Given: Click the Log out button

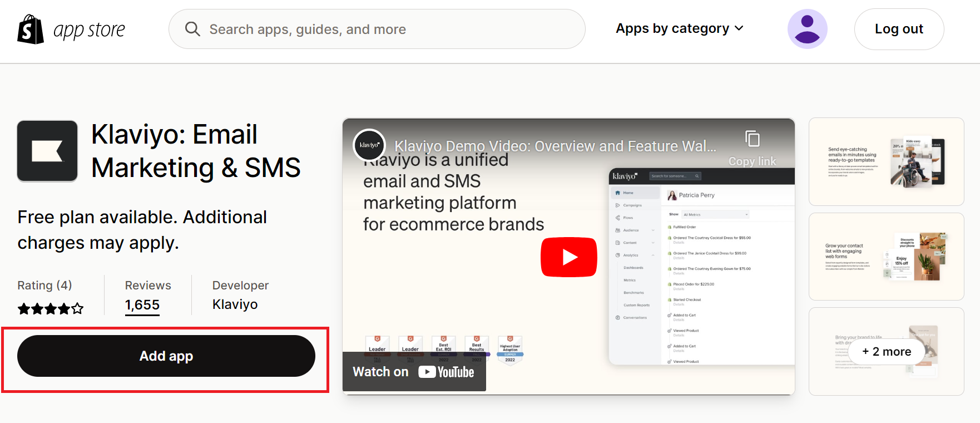Looking at the screenshot, I should (x=899, y=29).
